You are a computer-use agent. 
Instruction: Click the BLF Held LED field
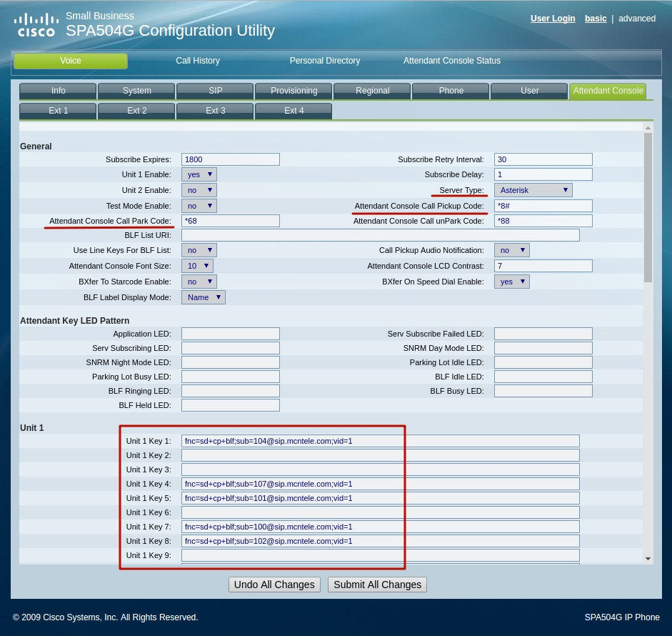[x=231, y=405]
